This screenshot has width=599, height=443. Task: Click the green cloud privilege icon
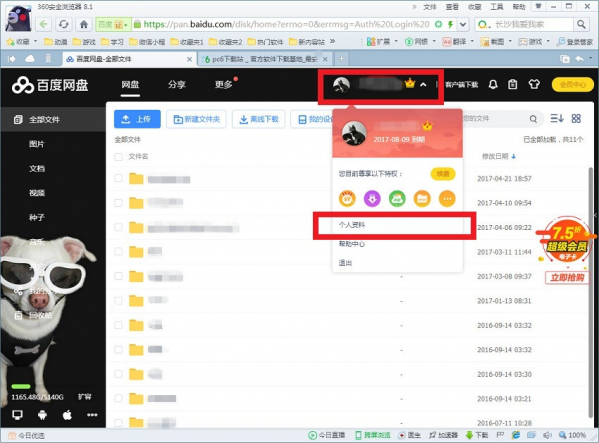[397, 199]
